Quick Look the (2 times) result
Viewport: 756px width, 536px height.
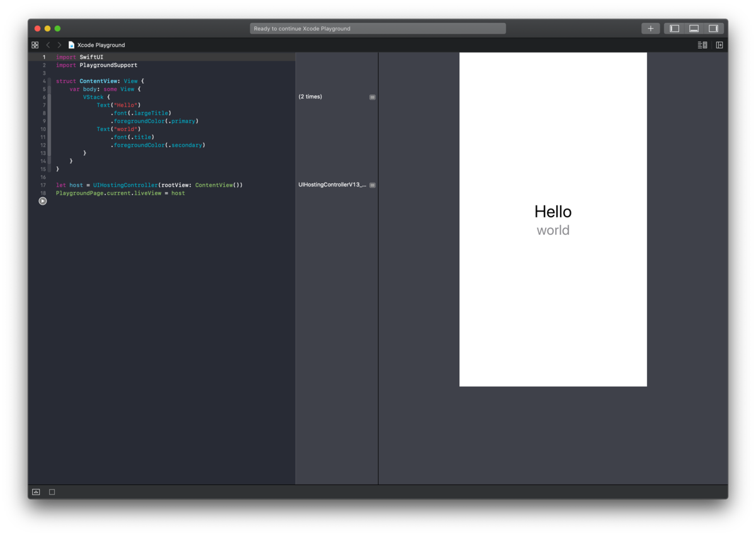click(372, 97)
